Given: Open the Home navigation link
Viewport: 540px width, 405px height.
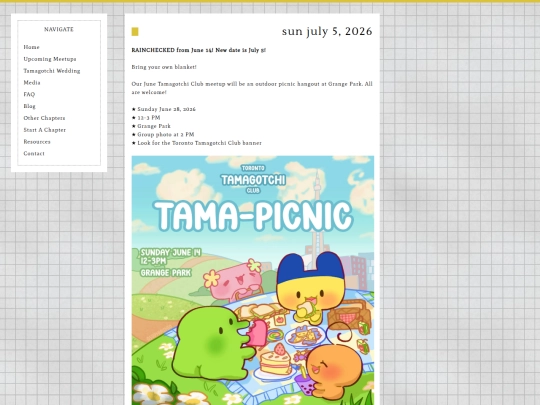Looking at the screenshot, I should pos(31,47).
